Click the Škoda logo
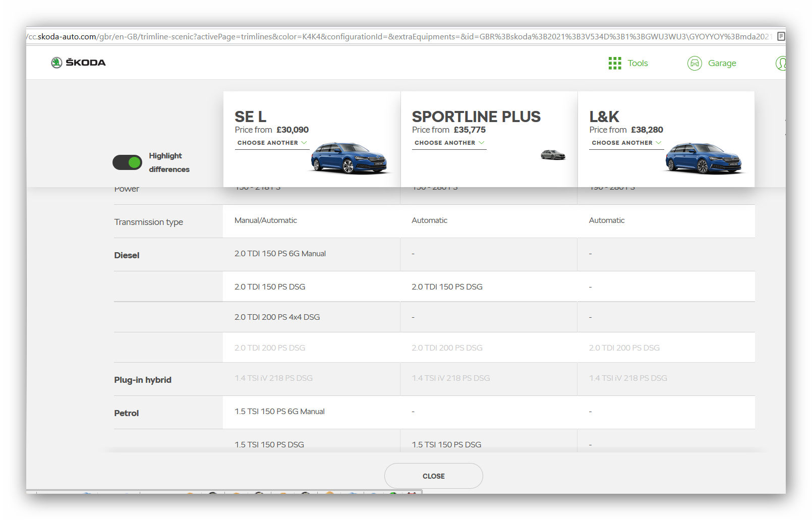This screenshot has height=520, width=812. point(78,63)
